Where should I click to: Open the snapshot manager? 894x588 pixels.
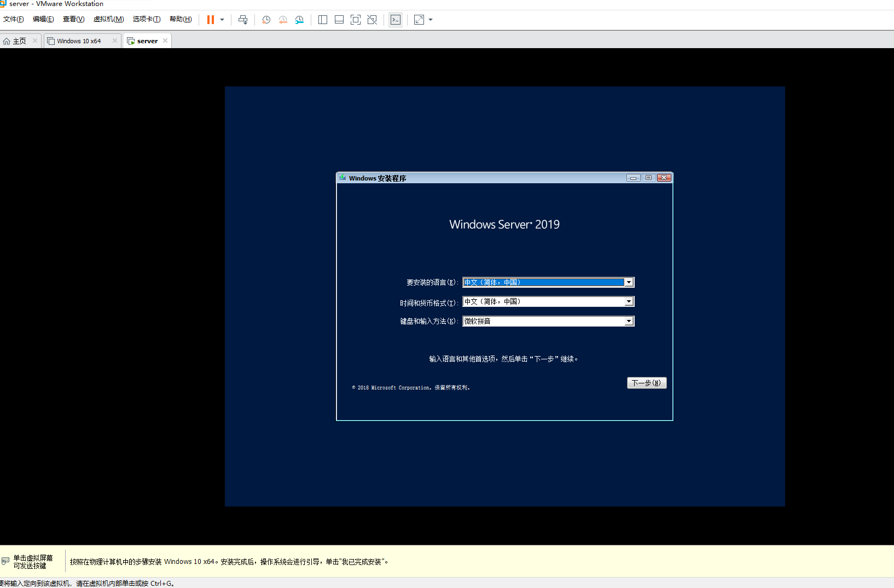point(300,20)
